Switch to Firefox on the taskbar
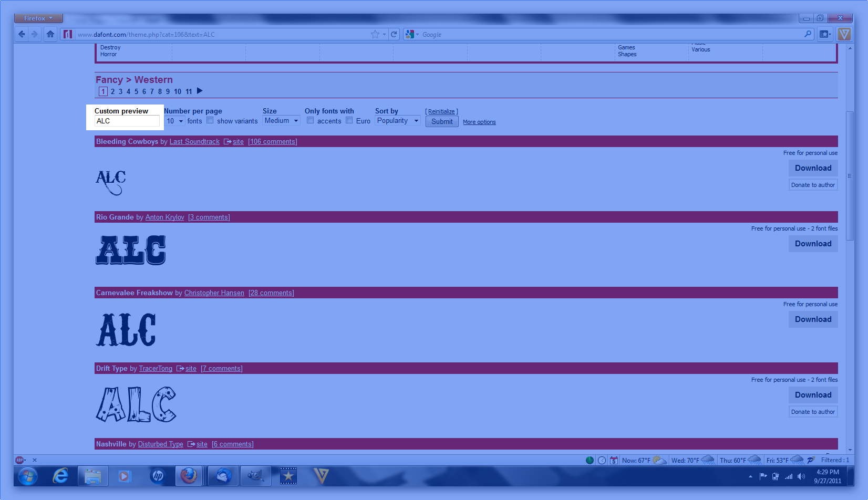Viewport: 868px width, 500px height. pos(189,476)
